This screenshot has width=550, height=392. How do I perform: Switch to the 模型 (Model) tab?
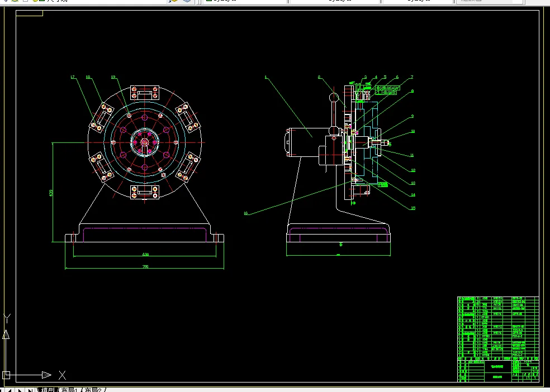(48, 390)
